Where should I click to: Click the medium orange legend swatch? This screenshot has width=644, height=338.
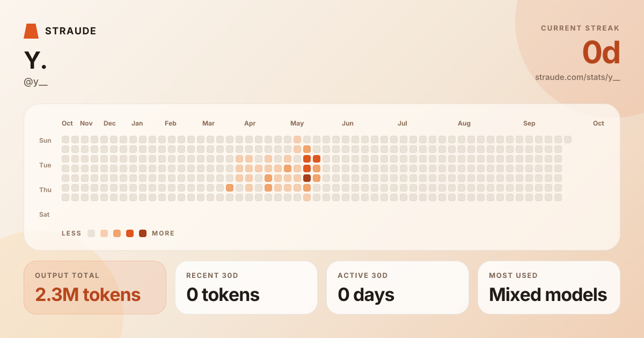click(x=117, y=233)
